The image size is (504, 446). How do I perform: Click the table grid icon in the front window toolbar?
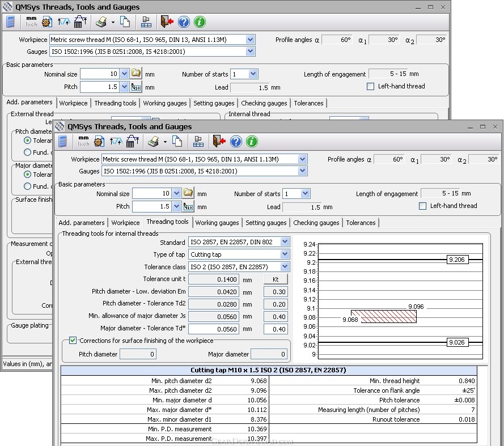click(198, 141)
